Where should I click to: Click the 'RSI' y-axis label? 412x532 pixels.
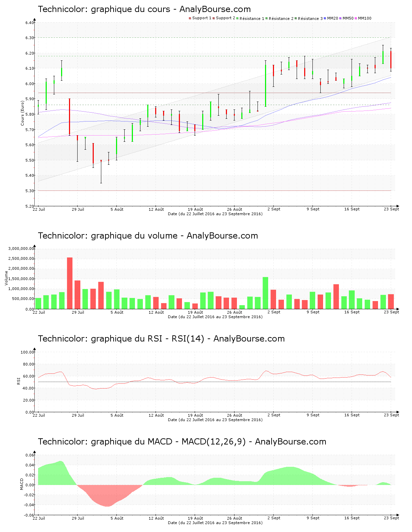pos(19,381)
